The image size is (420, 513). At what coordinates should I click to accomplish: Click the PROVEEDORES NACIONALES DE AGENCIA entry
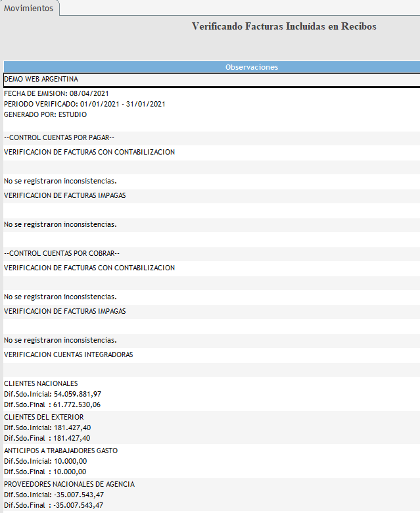69,484
